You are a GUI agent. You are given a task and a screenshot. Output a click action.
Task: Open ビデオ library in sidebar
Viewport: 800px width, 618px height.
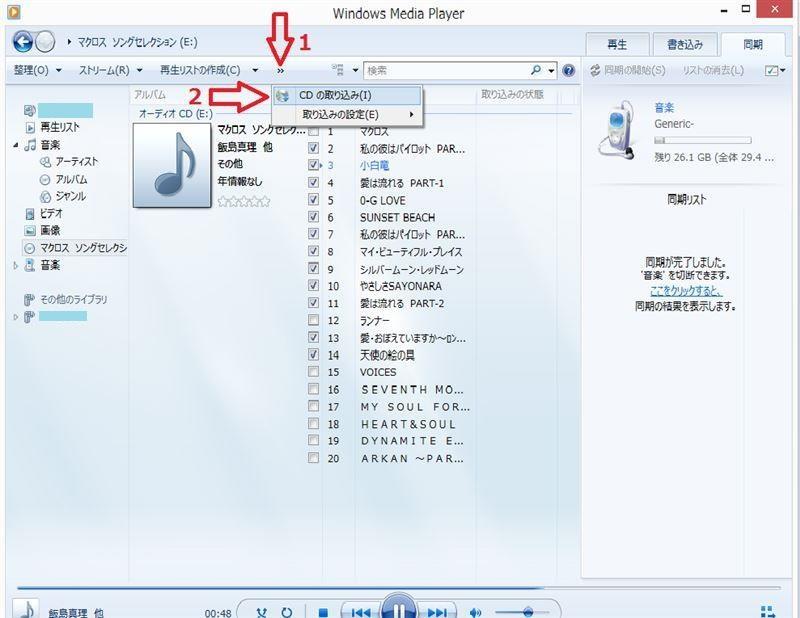[51, 213]
